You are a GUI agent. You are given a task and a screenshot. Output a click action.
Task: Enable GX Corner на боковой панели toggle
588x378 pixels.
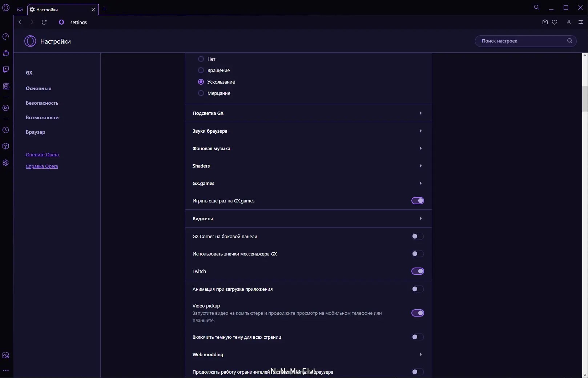pyautogui.click(x=418, y=237)
